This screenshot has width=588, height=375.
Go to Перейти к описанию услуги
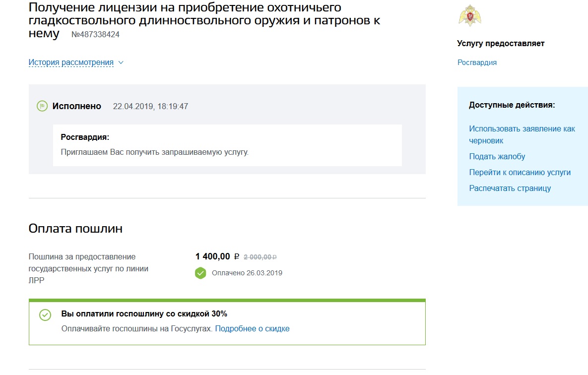pos(520,173)
